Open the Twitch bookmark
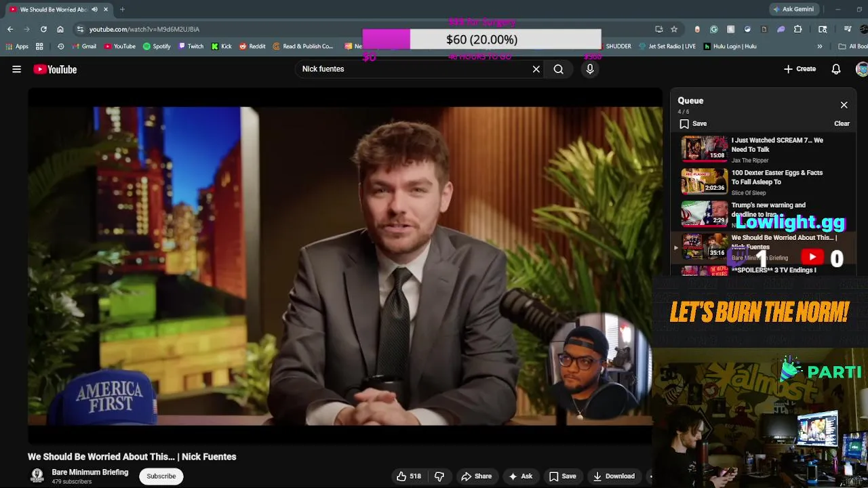This screenshot has height=488, width=868. (191, 47)
